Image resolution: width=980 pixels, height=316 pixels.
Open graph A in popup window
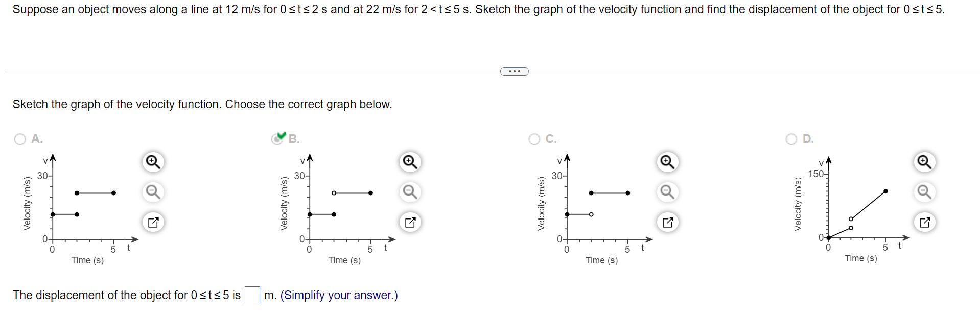[x=153, y=222]
